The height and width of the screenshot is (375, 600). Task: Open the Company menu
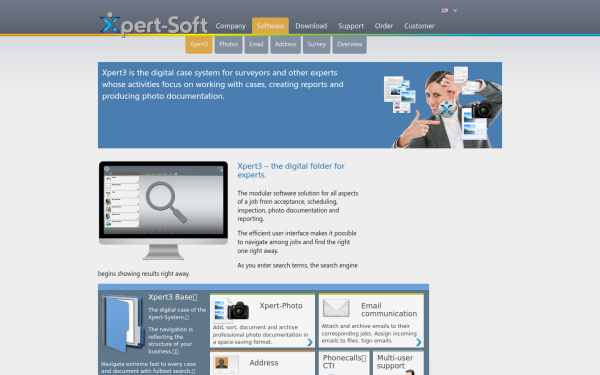(230, 26)
